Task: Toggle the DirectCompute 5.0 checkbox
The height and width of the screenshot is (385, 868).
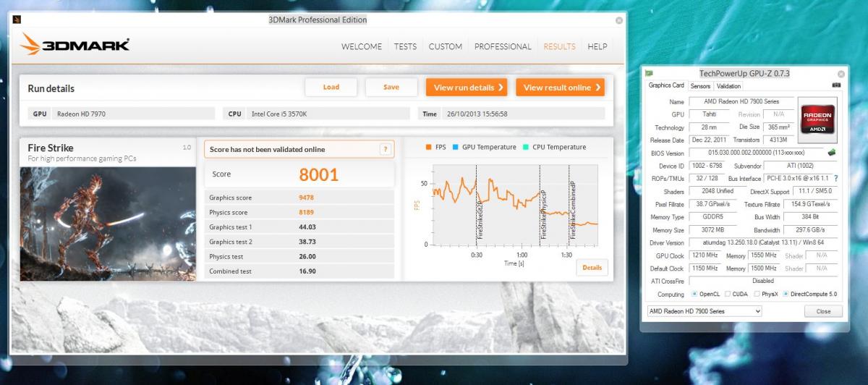Action: pos(786,294)
